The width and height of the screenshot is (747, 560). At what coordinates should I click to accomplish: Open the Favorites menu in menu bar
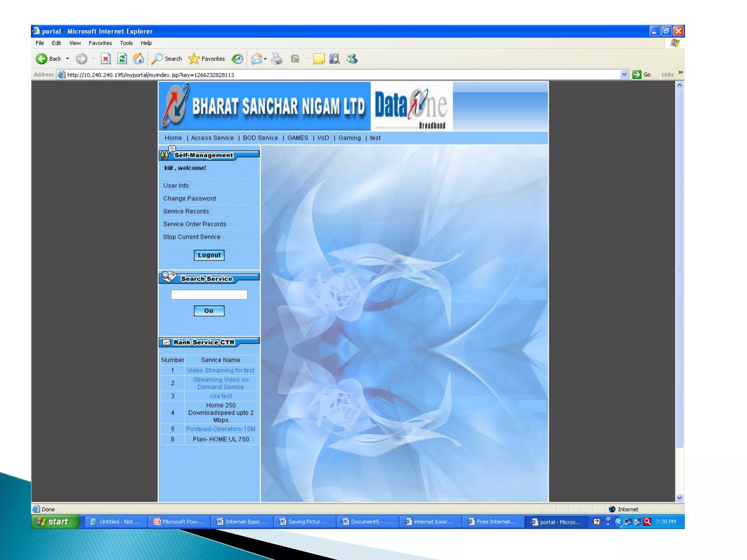pyautogui.click(x=100, y=43)
